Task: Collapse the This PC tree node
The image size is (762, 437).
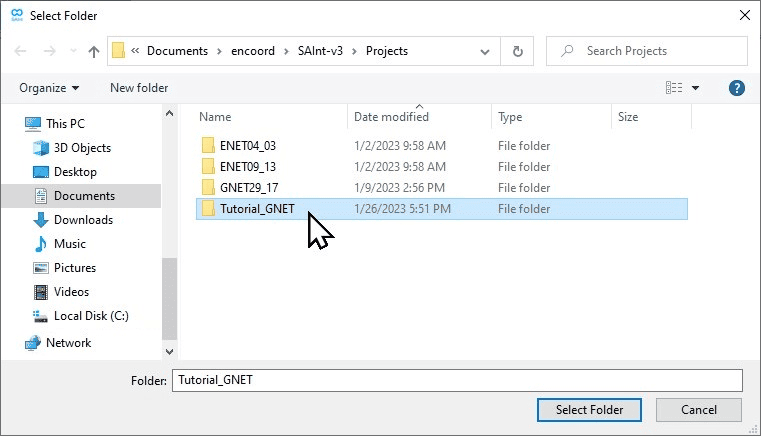Action: (x=12, y=124)
